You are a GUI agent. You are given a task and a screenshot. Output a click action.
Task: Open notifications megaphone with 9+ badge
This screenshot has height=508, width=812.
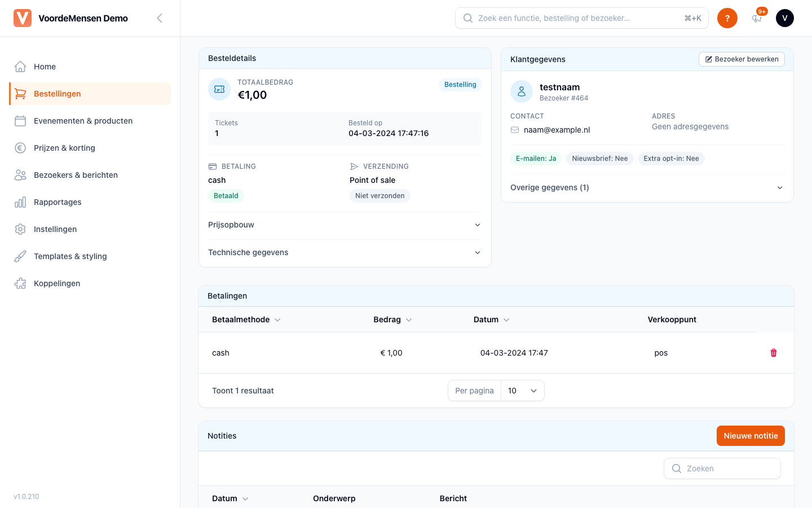[757, 18]
